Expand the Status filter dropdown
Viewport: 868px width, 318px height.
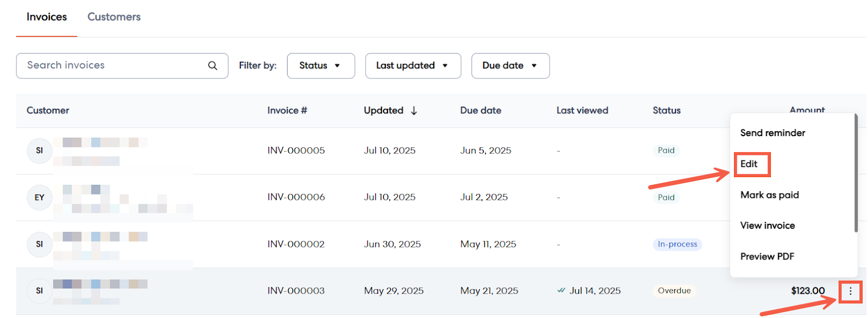320,66
